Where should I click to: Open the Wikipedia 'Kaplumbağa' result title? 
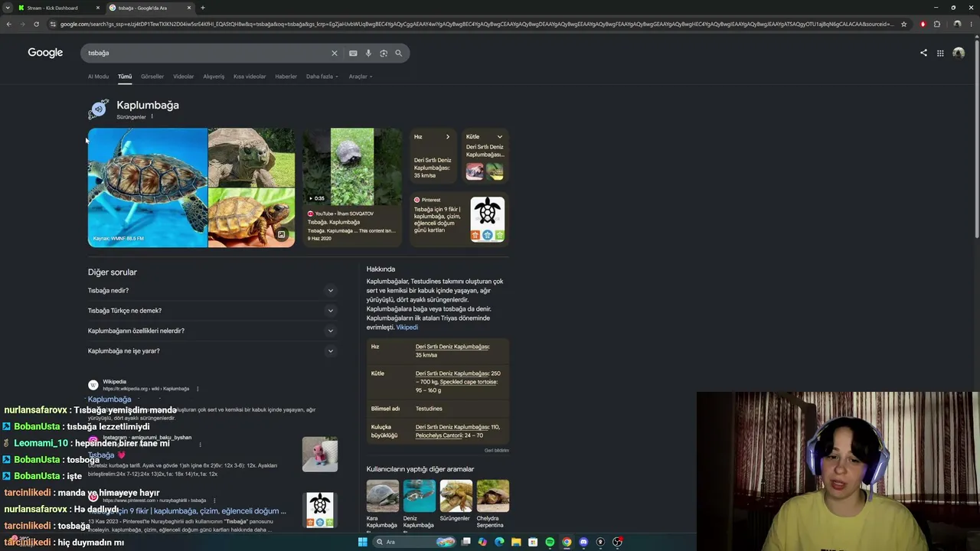[109, 399]
